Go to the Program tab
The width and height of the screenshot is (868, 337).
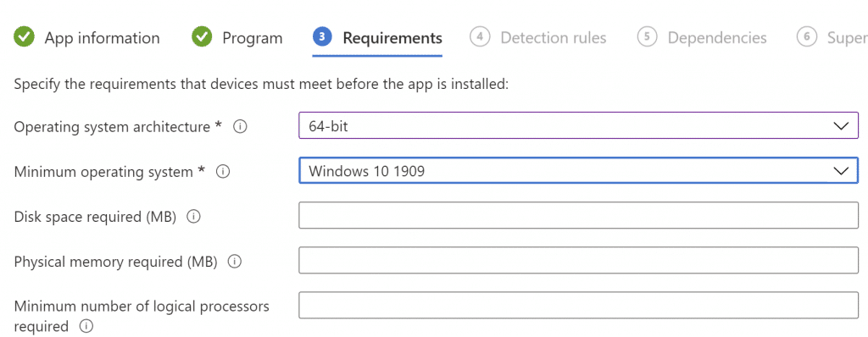point(253,38)
